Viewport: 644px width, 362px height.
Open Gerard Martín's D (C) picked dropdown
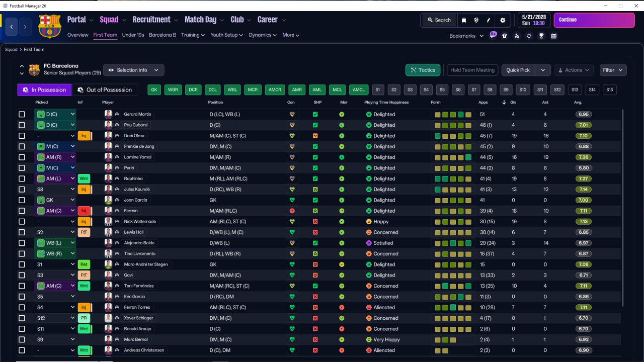(55, 114)
